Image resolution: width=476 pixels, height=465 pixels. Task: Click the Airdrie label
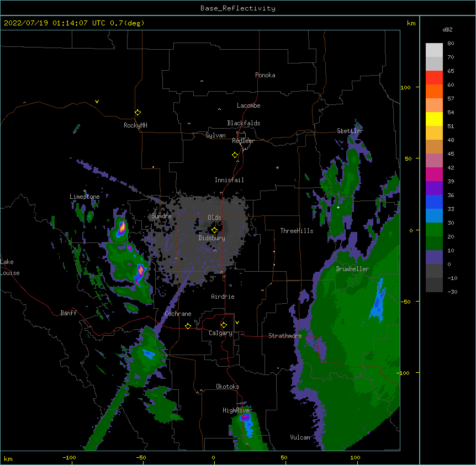(x=223, y=297)
